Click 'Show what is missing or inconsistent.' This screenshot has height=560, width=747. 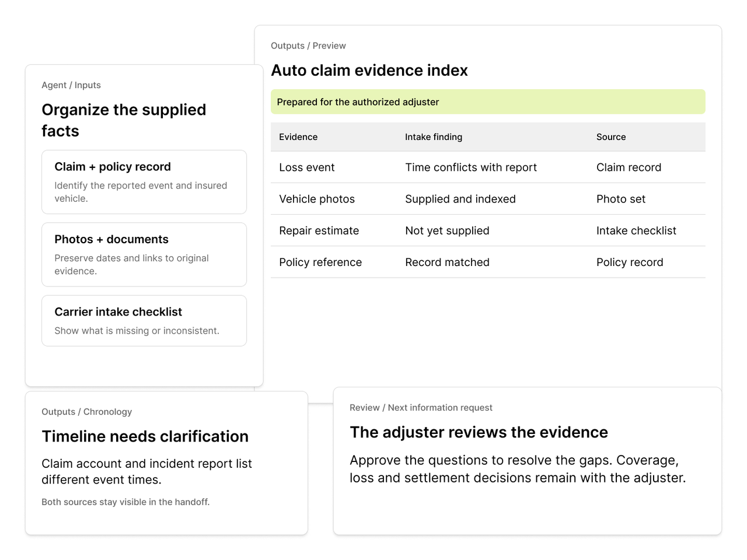coord(137,331)
